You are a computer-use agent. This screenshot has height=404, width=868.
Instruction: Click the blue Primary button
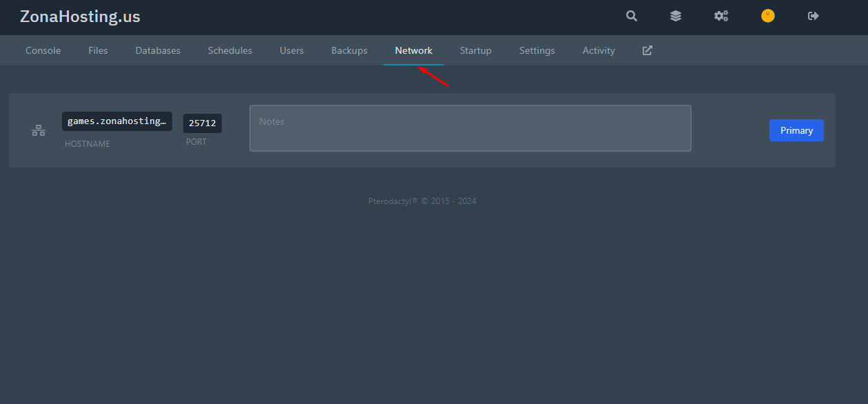pyautogui.click(x=796, y=130)
